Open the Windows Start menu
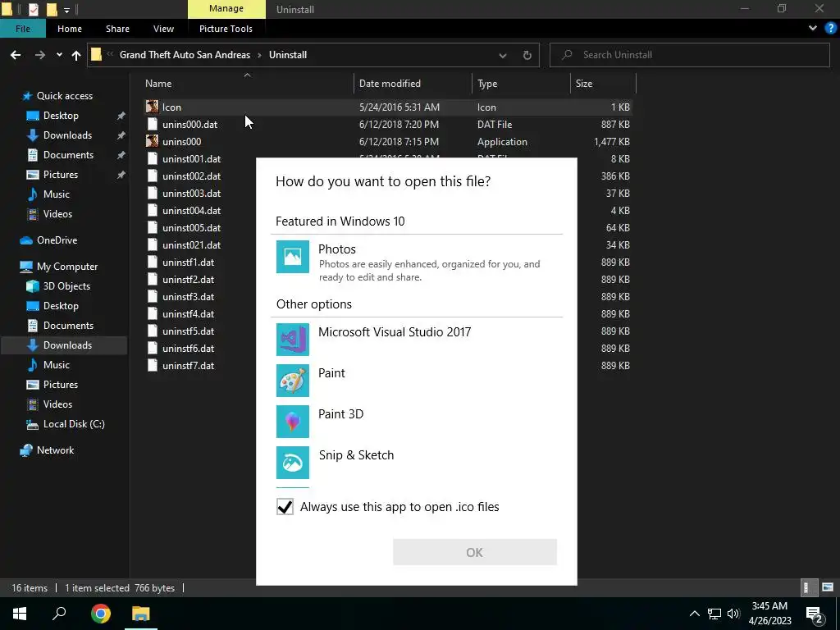The height and width of the screenshot is (630, 840). 20,614
